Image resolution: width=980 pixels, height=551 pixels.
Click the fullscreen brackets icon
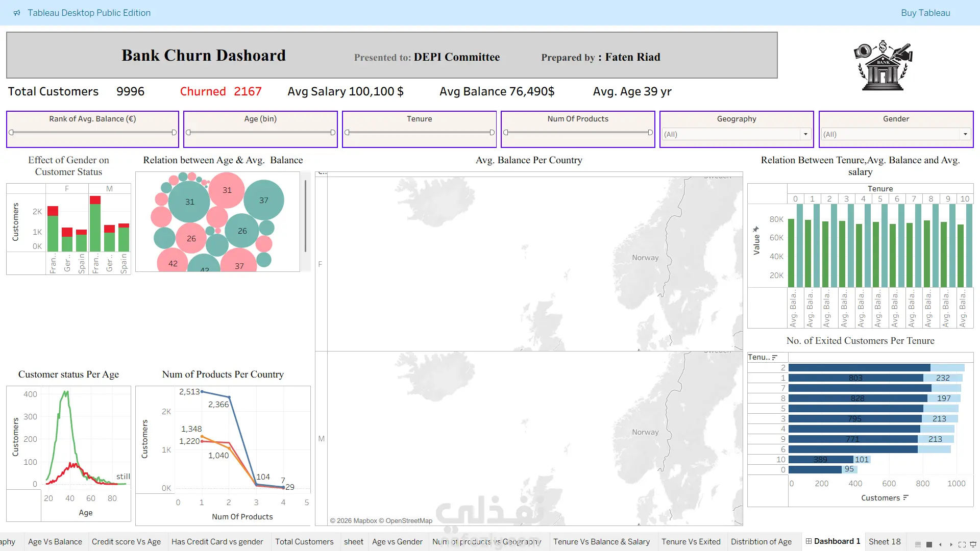tap(962, 544)
